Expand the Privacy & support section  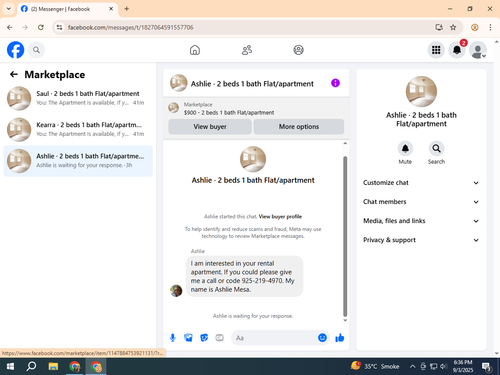421,240
